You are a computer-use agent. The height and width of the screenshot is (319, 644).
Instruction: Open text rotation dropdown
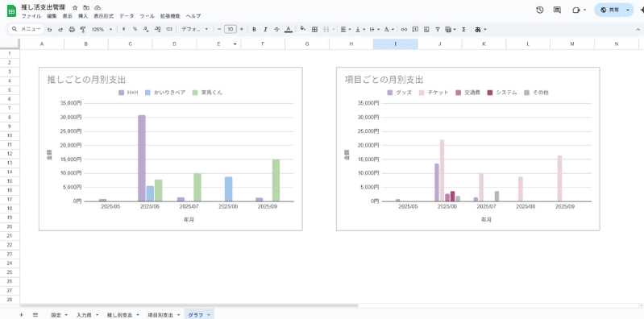[x=388, y=30]
